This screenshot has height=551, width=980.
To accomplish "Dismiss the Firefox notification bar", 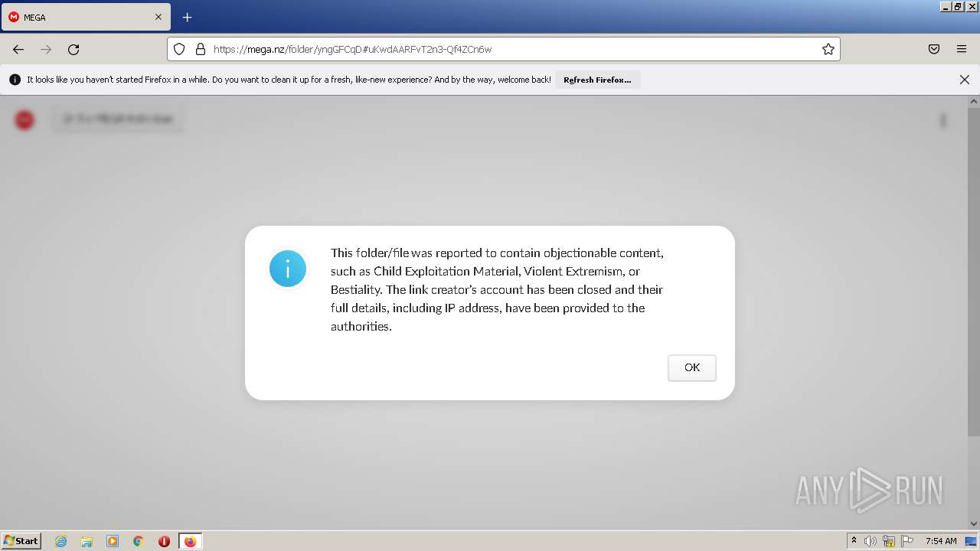I will [964, 80].
